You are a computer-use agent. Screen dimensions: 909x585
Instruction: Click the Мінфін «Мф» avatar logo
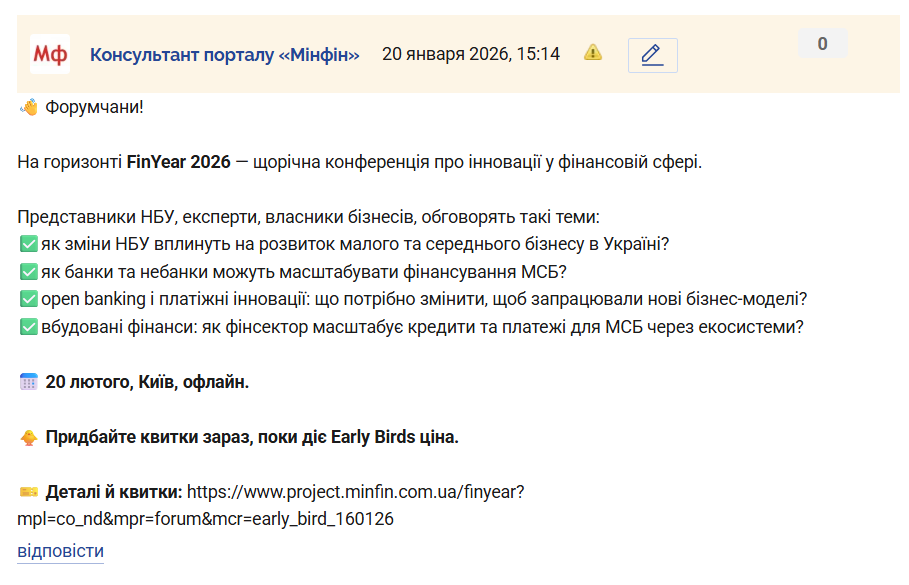click(x=50, y=54)
